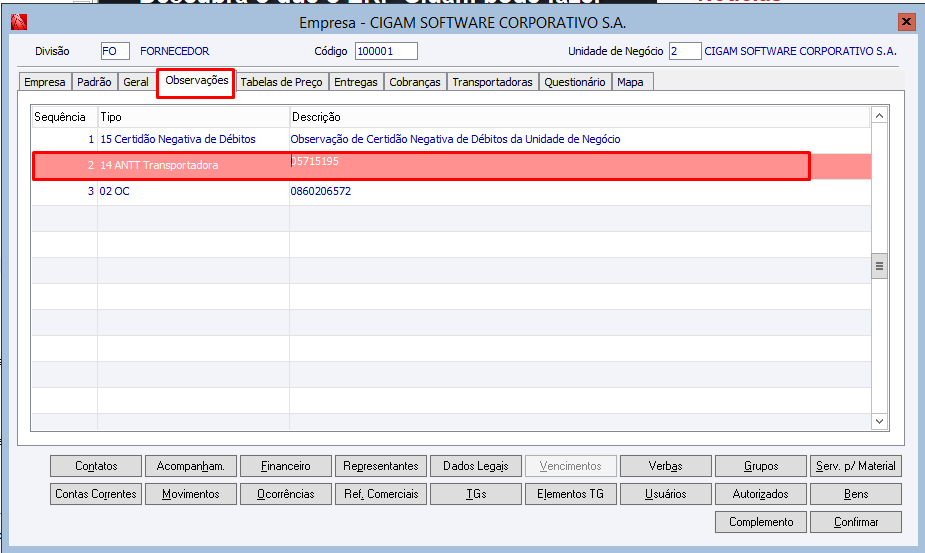Click the Código field with 100001

386,51
